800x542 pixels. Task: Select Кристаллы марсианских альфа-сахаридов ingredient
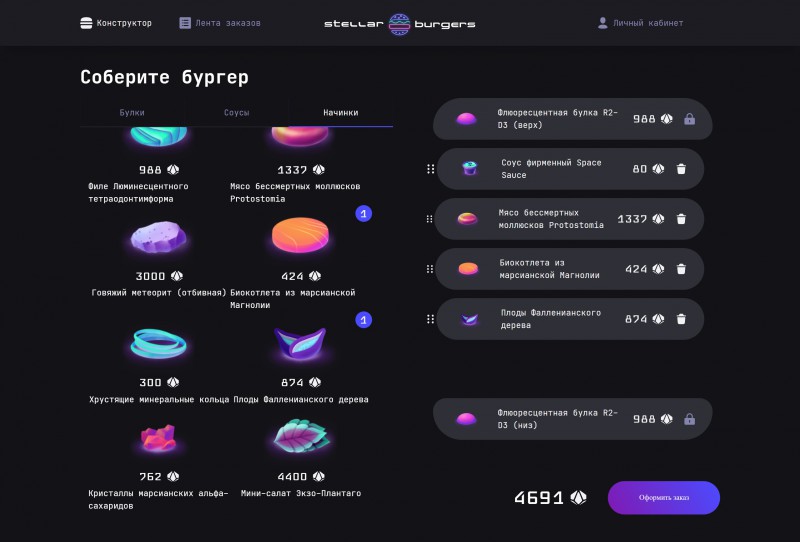(x=159, y=463)
